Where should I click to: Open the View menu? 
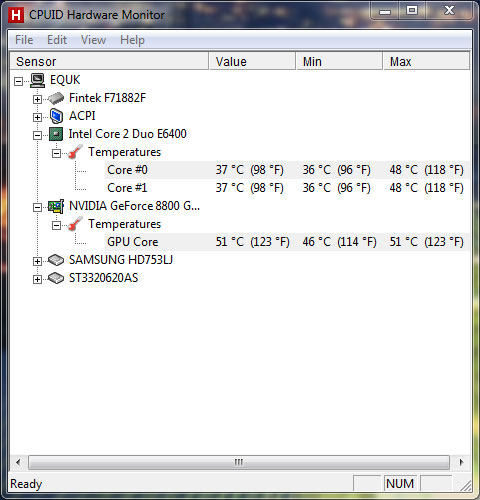click(x=94, y=40)
